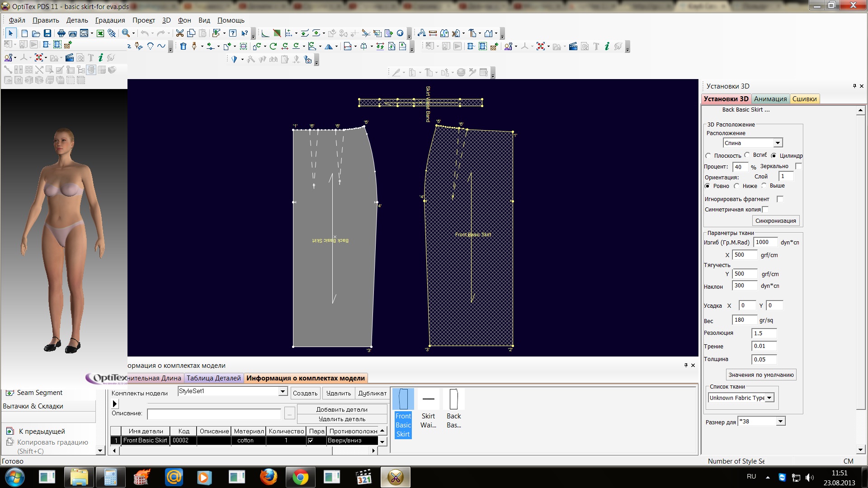Image resolution: width=868 pixels, height=488 pixels.
Task: Open the StyleSet1 combo box
Action: click(x=283, y=391)
